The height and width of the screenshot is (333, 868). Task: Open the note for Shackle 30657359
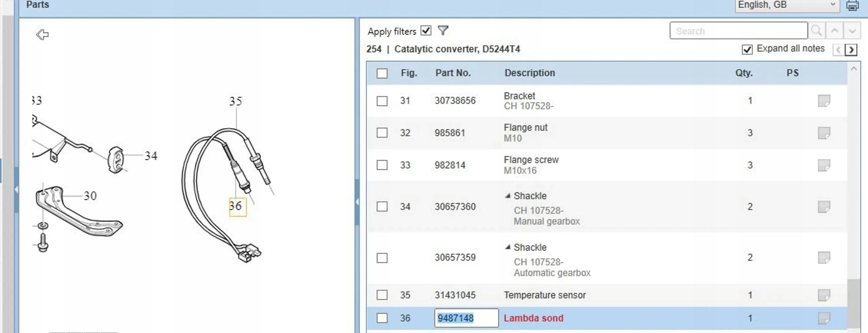pyautogui.click(x=824, y=258)
